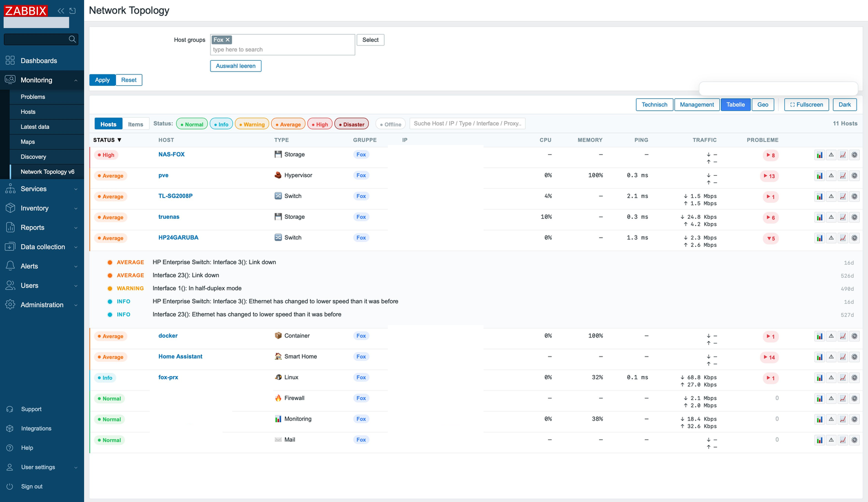Focus the host search field above the table
Image resolution: width=868 pixels, height=502 pixels.
(467, 124)
